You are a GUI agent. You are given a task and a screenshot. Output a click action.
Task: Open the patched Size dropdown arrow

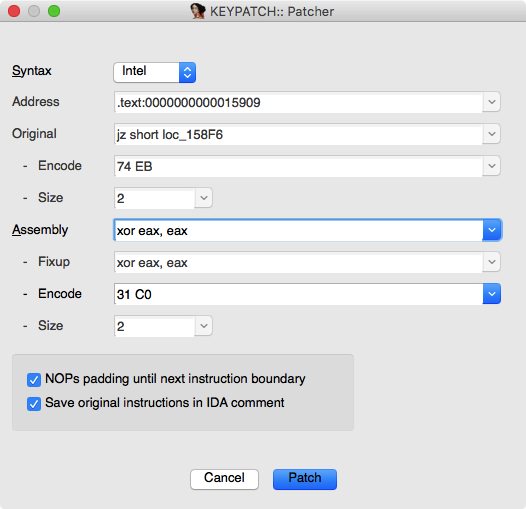[x=204, y=326]
